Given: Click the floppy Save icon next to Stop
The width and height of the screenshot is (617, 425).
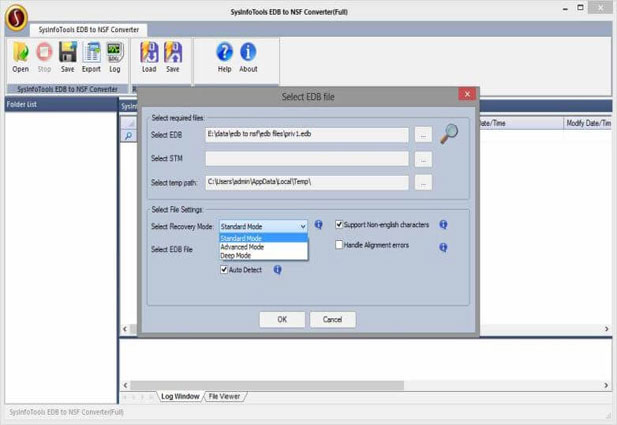Looking at the screenshot, I should point(68,52).
